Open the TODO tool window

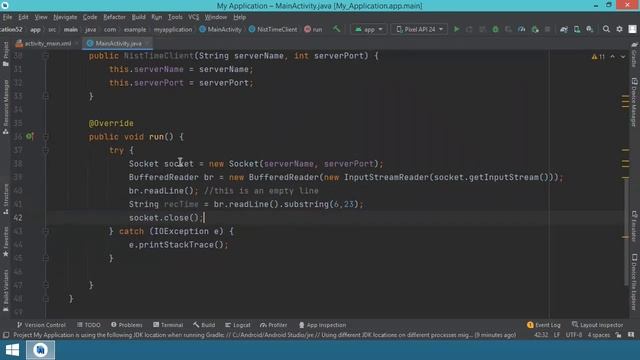(x=89, y=325)
